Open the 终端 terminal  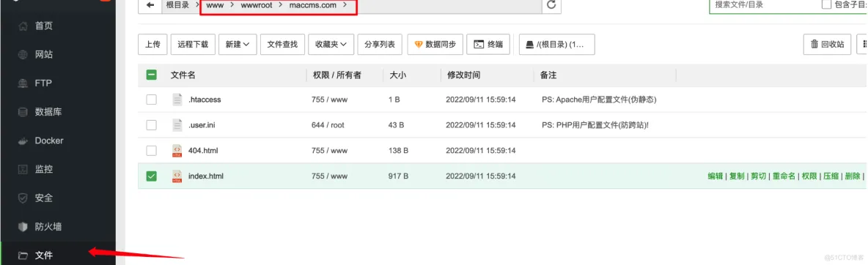pyautogui.click(x=488, y=45)
